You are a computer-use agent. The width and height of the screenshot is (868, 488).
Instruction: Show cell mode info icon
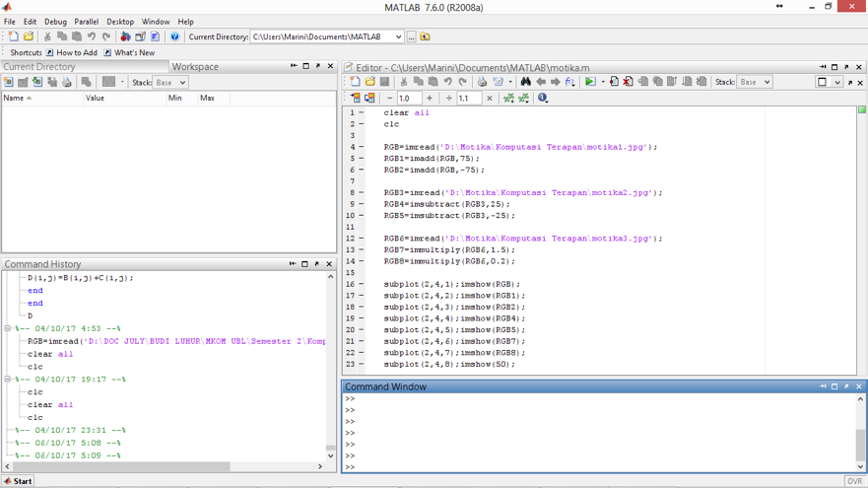click(543, 98)
